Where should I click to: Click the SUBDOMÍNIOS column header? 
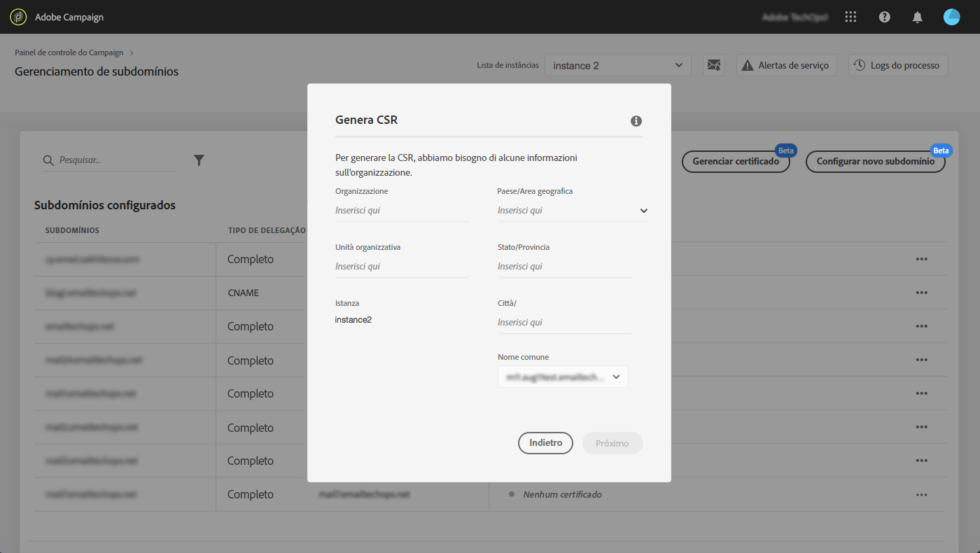coord(72,230)
